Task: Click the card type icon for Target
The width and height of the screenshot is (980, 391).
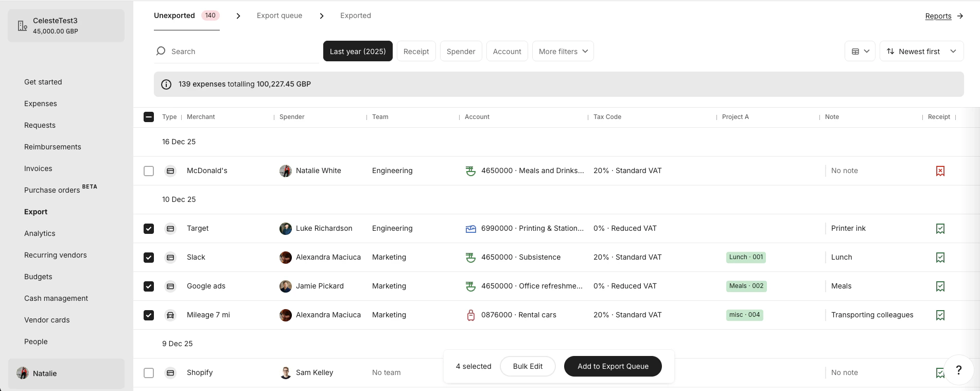Action: pos(170,229)
